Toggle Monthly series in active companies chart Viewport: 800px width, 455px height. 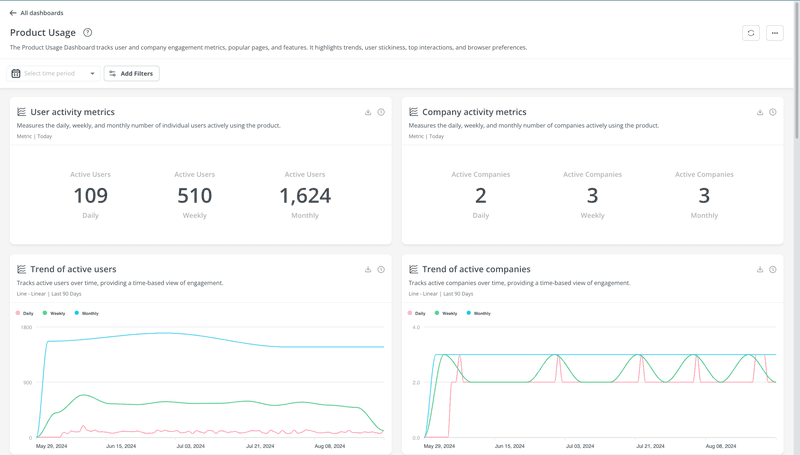point(480,313)
